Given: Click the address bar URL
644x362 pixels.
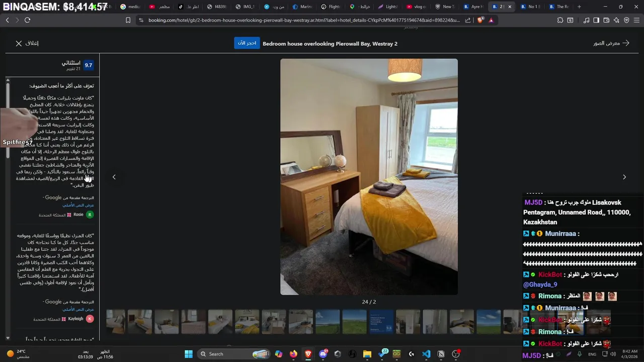Looking at the screenshot, I should coord(304,20).
